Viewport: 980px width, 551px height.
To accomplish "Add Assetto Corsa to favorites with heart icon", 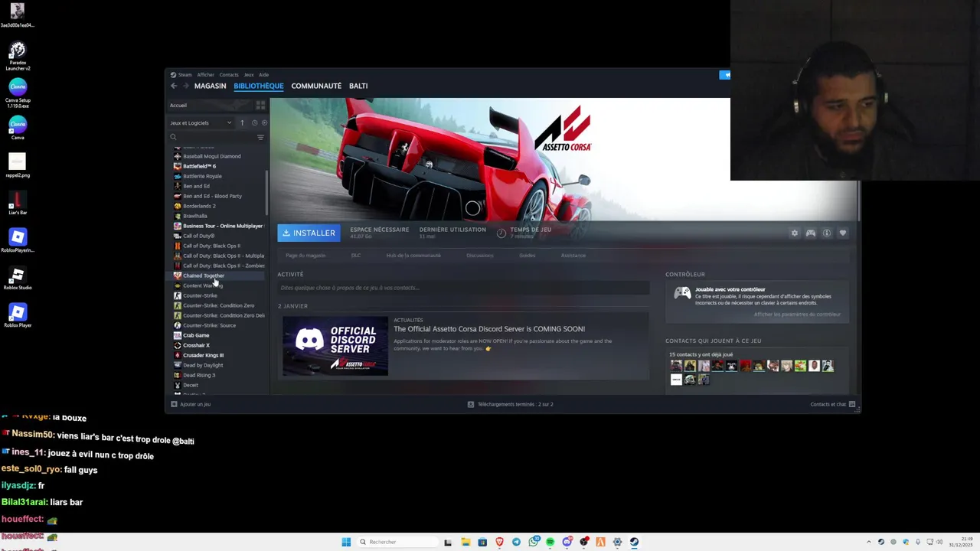I will (843, 233).
